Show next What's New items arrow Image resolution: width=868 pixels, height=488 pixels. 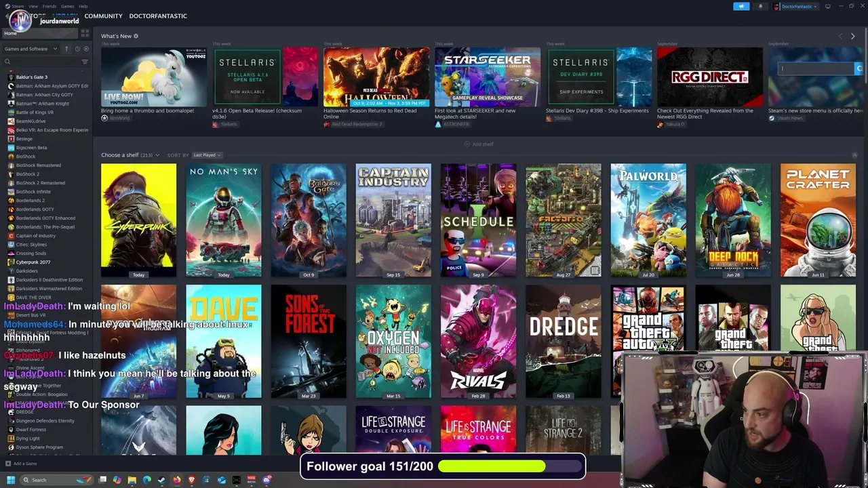852,36
